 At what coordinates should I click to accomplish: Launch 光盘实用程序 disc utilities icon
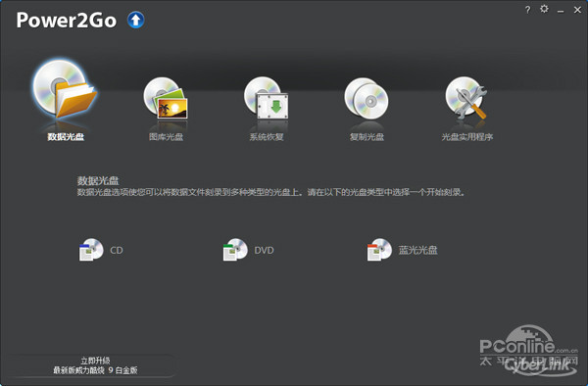tap(466, 98)
